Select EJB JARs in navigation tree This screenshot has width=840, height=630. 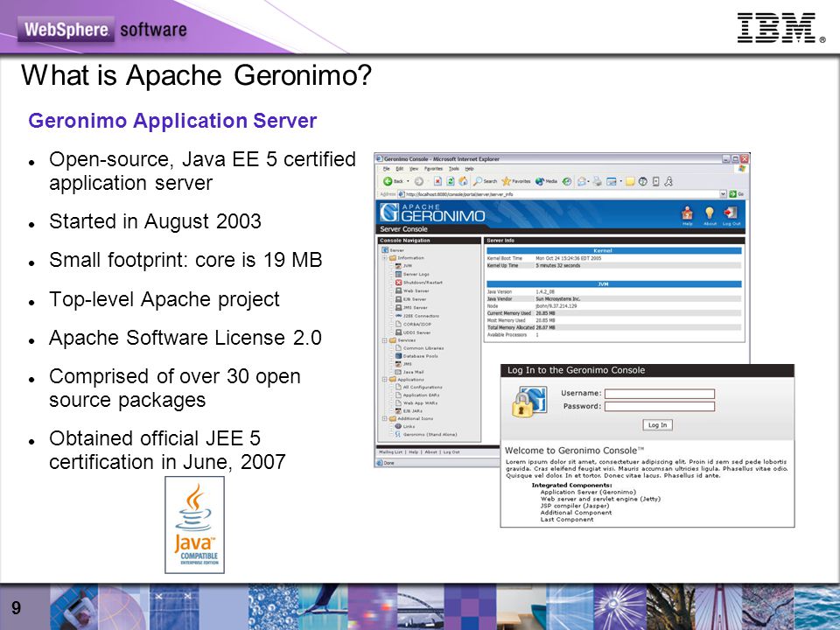click(x=408, y=411)
